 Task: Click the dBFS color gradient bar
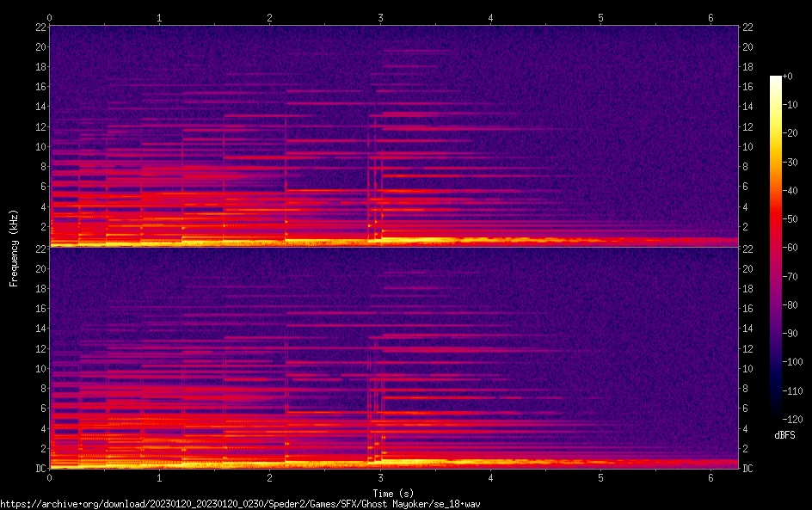776,249
